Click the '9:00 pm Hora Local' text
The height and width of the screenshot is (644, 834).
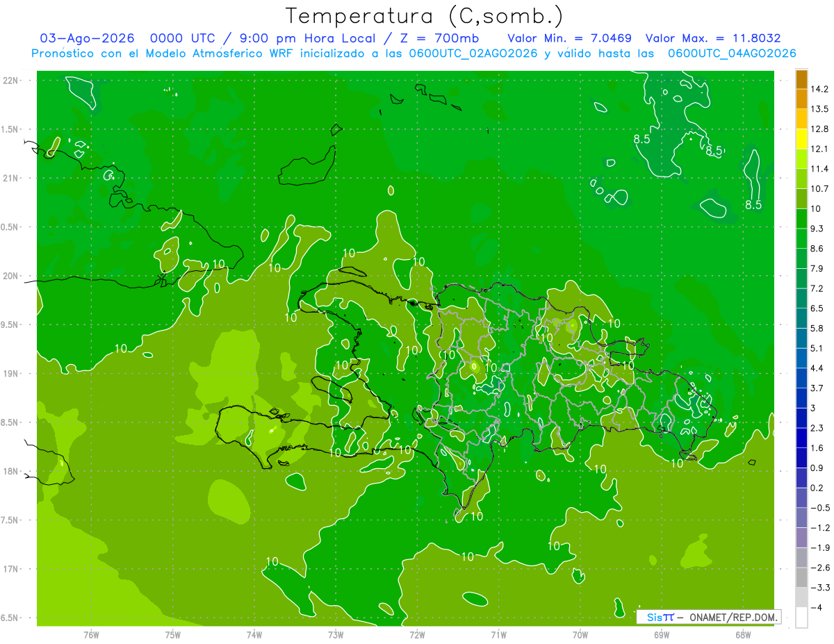[307, 38]
